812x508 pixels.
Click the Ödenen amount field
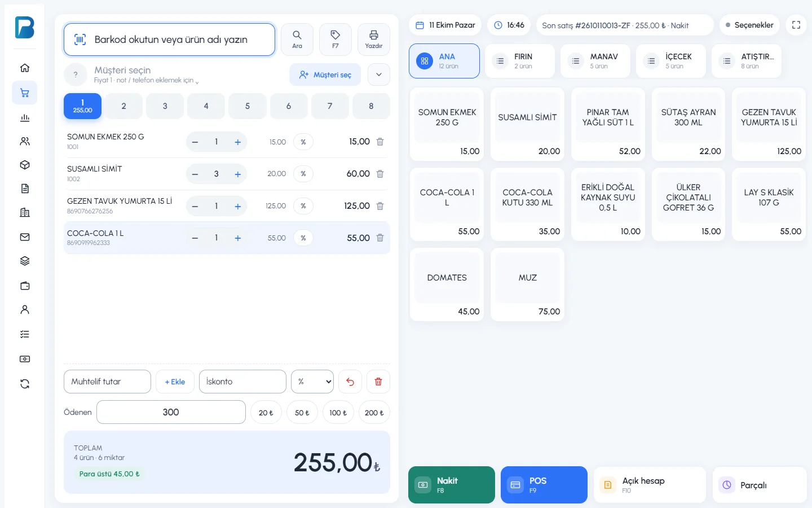pyautogui.click(x=171, y=412)
